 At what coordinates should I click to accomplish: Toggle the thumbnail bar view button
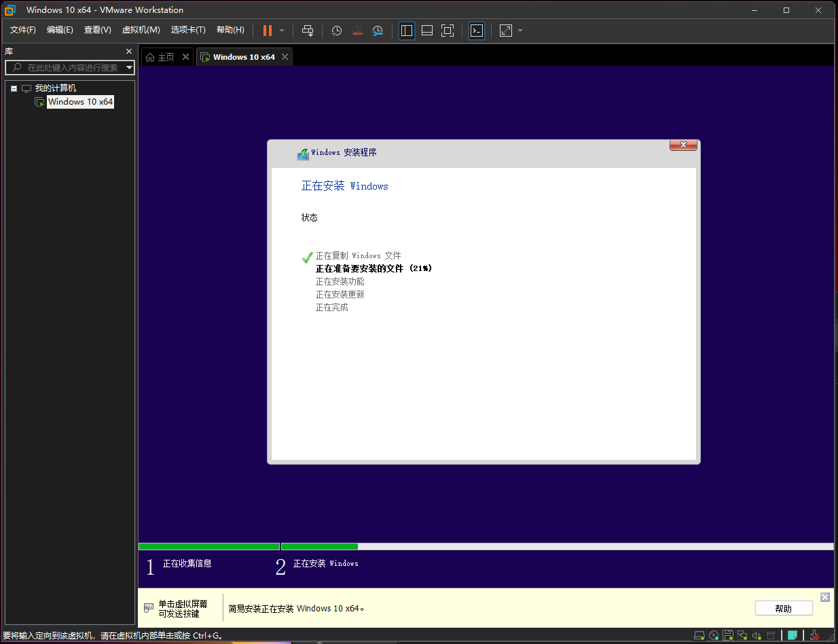tap(427, 31)
